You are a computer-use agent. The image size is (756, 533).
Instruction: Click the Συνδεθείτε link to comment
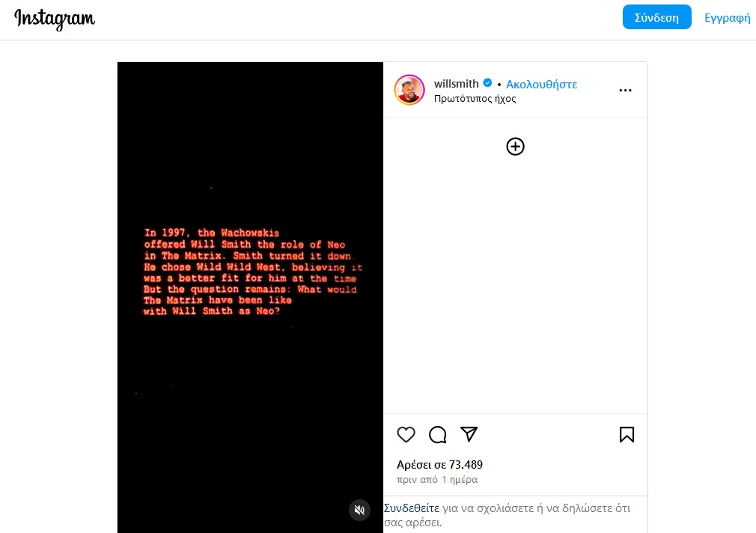point(411,508)
